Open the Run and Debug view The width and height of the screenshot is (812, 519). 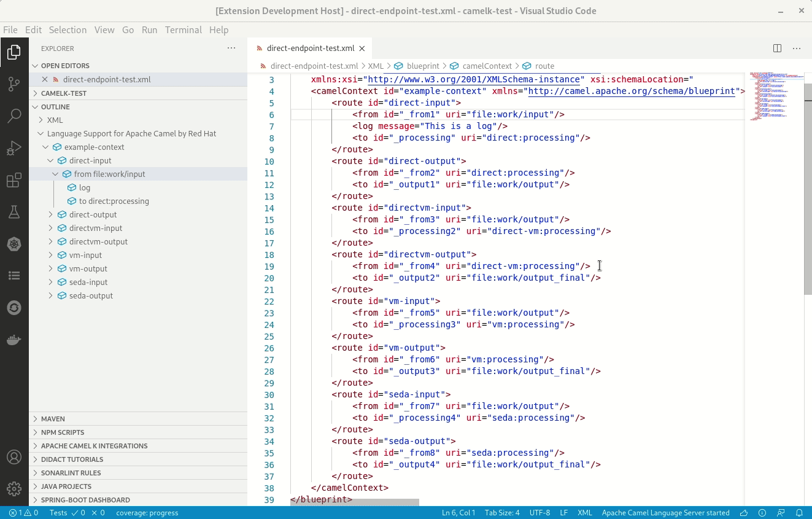[x=15, y=147]
